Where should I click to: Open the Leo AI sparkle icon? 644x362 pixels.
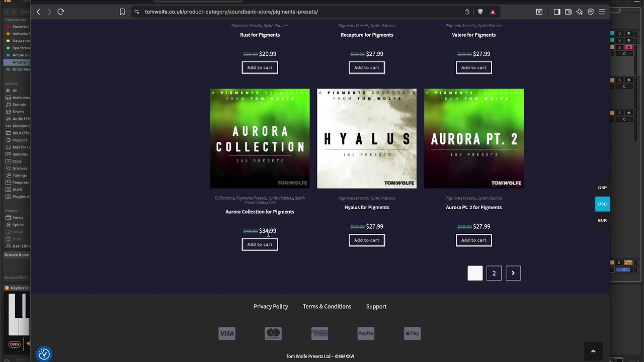(580, 12)
